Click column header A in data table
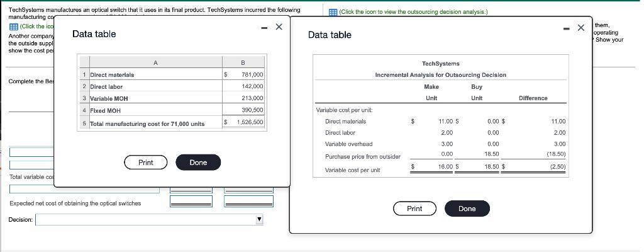The image size is (644, 252). pyautogui.click(x=155, y=63)
